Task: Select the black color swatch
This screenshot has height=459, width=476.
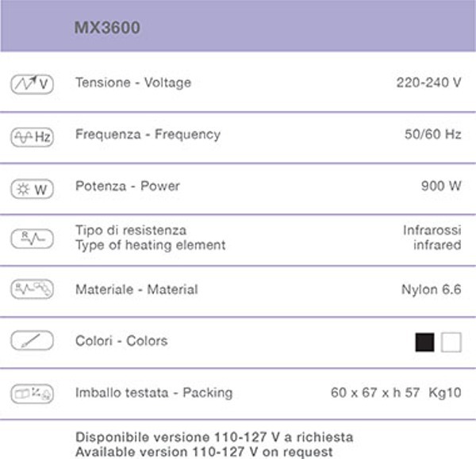Action: tap(425, 342)
